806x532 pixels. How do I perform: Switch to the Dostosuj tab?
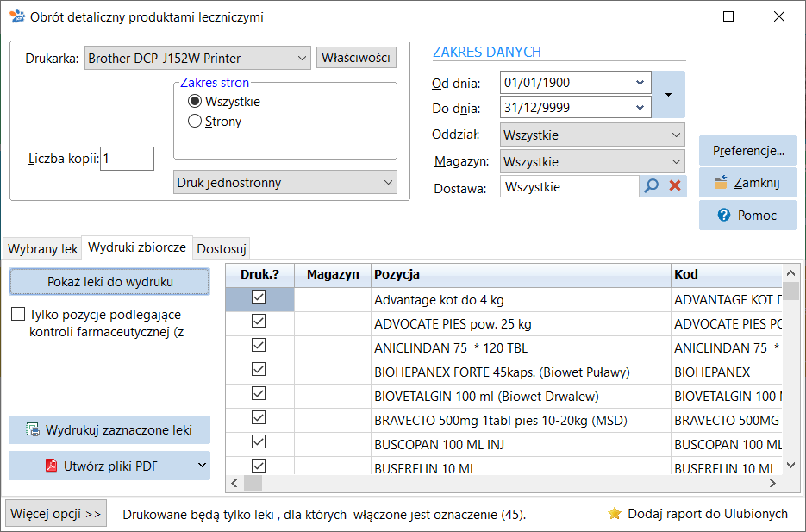coord(222,249)
